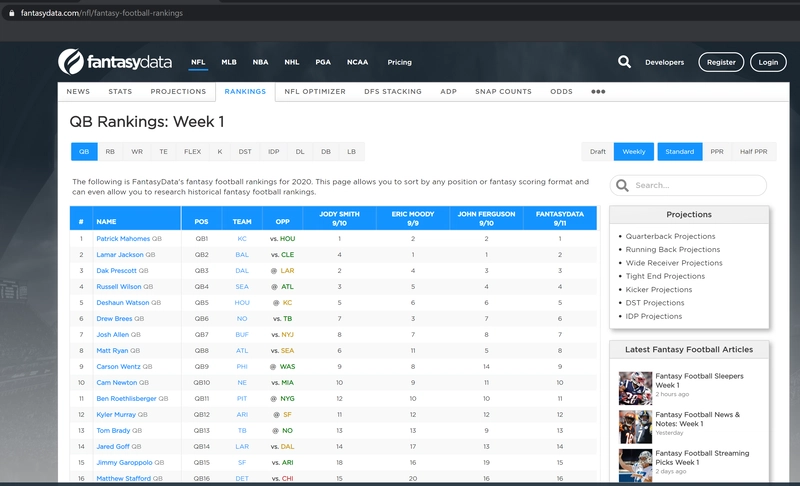
Task: Select the K position filter
Action: pos(220,151)
